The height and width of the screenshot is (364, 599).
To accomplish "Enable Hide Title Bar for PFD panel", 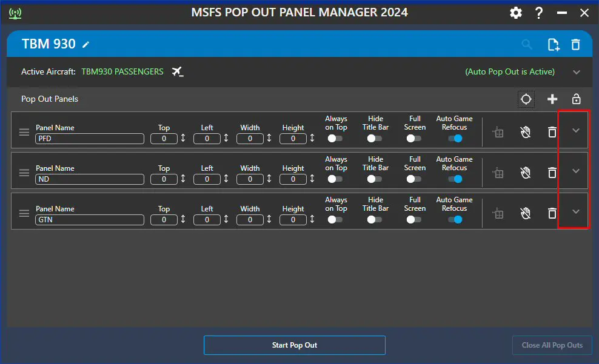I will pos(375,139).
